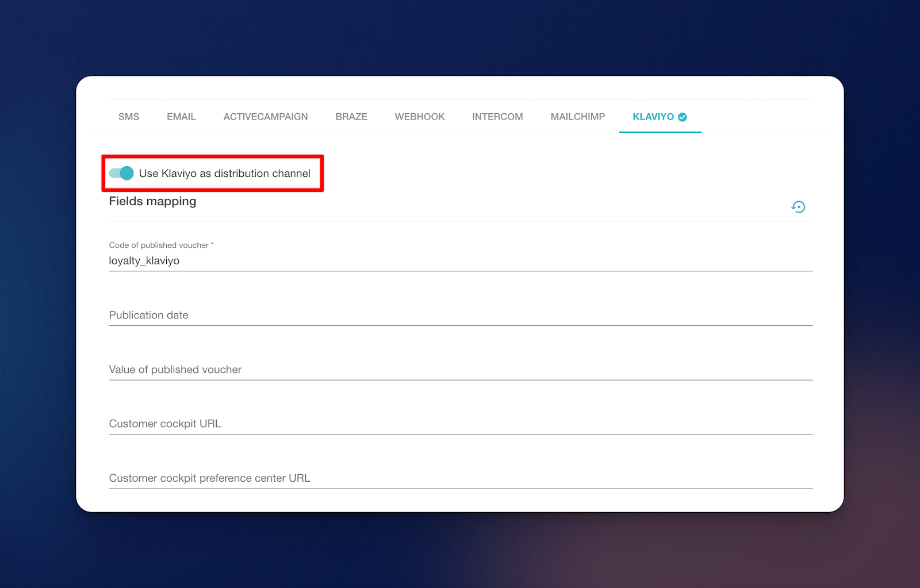Toggle Use Klaviyo as distribution channel
This screenshot has height=588, width=920.
pos(121,173)
